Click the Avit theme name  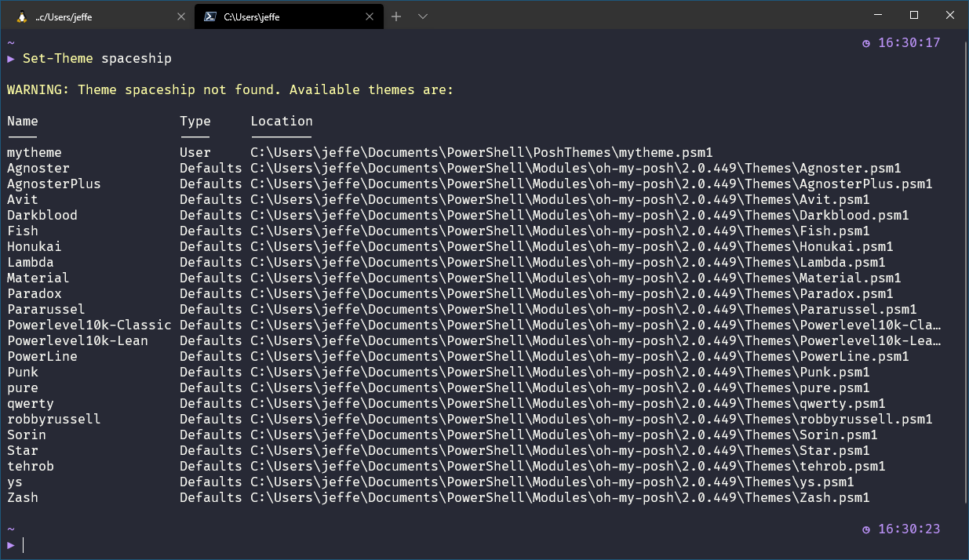(x=23, y=200)
